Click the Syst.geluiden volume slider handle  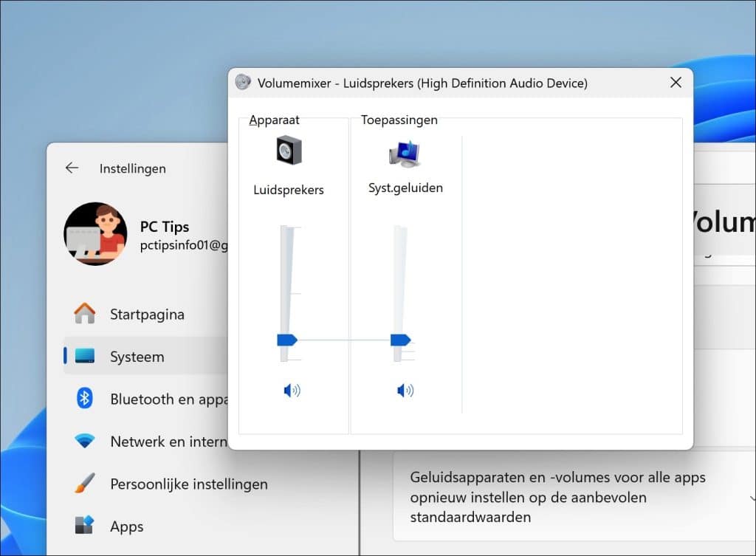pyautogui.click(x=400, y=340)
